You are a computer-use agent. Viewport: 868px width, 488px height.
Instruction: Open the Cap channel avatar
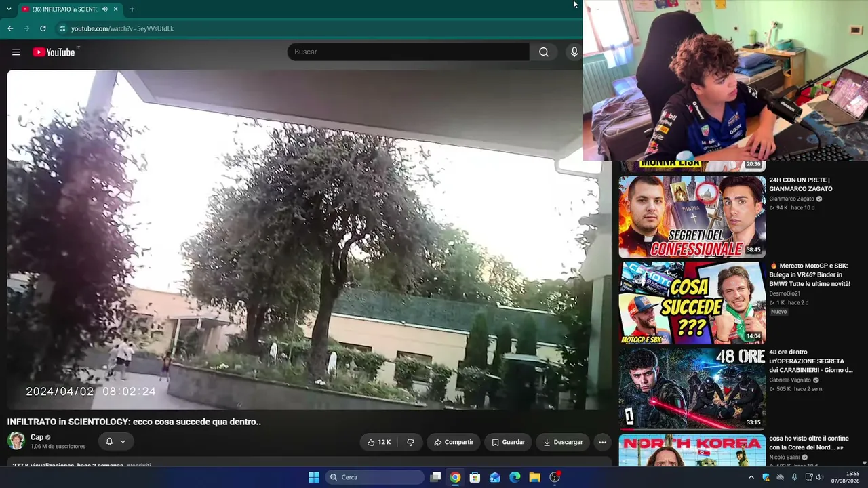16,441
